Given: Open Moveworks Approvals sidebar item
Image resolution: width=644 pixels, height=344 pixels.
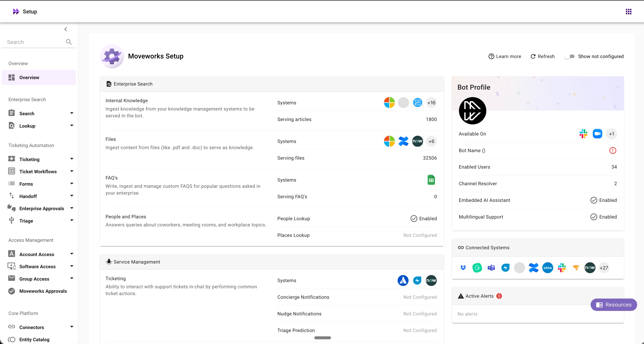Looking at the screenshot, I should pyautogui.click(x=43, y=291).
